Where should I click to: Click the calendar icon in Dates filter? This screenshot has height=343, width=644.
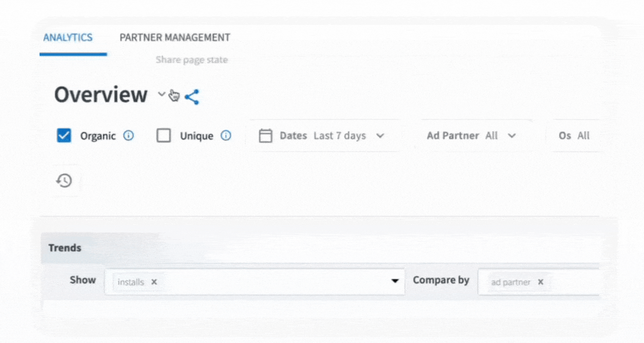click(x=266, y=136)
